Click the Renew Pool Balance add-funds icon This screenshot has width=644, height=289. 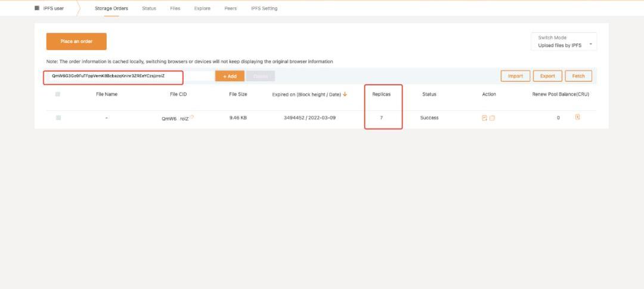[x=577, y=118]
